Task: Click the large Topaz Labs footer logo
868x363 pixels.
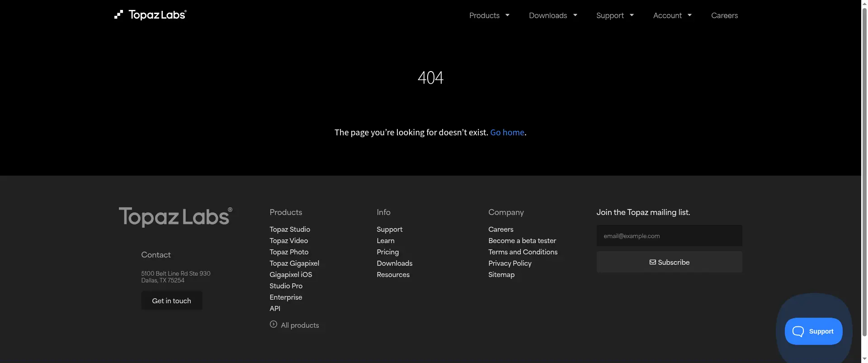Action: pyautogui.click(x=175, y=217)
